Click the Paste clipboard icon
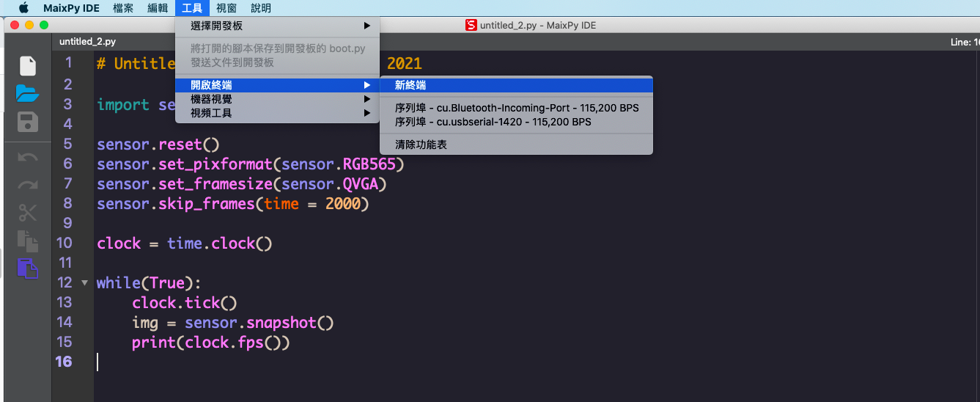 tap(27, 268)
